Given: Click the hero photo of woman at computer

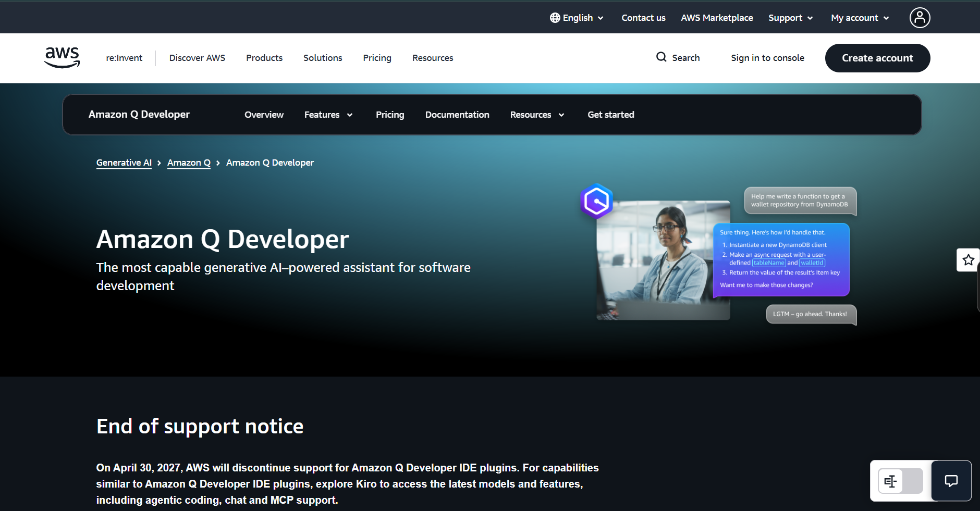Looking at the screenshot, I should 663,260.
